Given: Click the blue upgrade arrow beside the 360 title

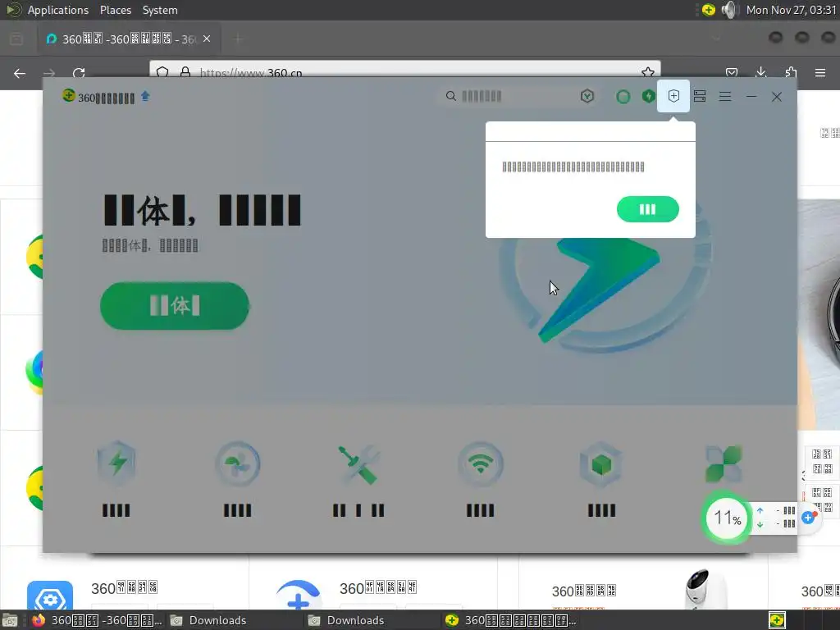Looking at the screenshot, I should click(145, 96).
